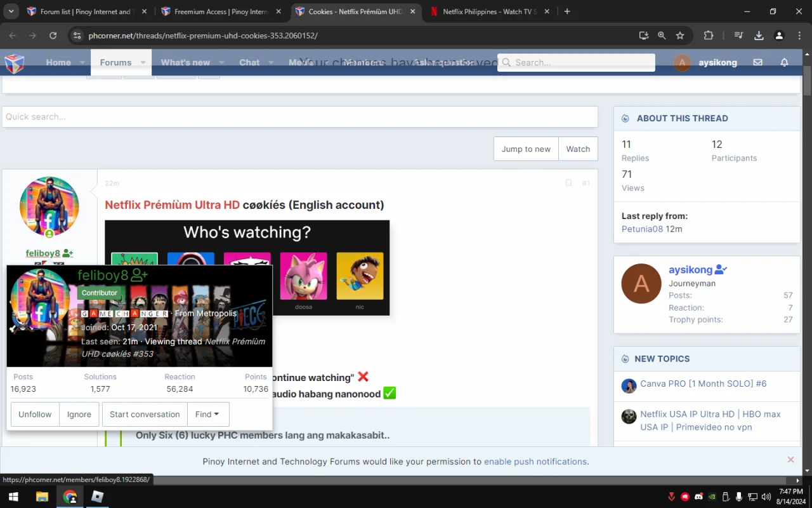The image size is (812, 508).
Task: Open the alerts bell icon
Action: [x=784, y=62]
